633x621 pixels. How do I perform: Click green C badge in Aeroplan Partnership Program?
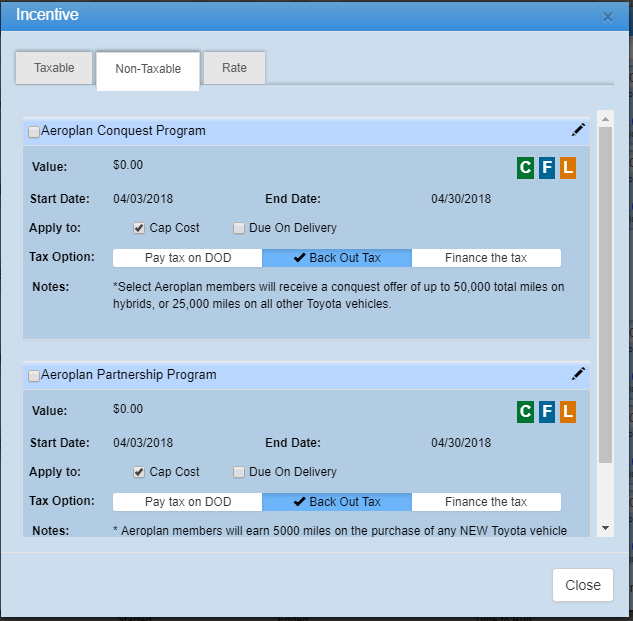point(525,411)
